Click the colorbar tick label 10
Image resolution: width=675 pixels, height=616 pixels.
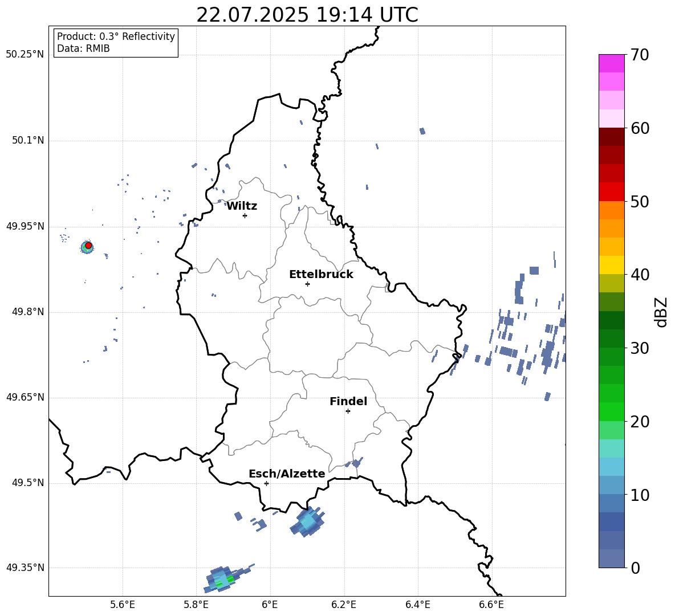pyautogui.click(x=639, y=495)
